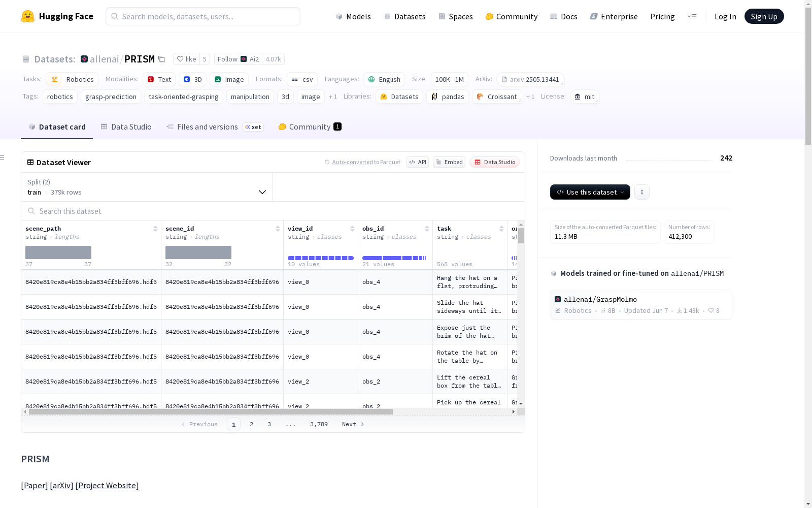
Task: Click the grasp-prediction tag
Action: pyautogui.click(x=111, y=97)
